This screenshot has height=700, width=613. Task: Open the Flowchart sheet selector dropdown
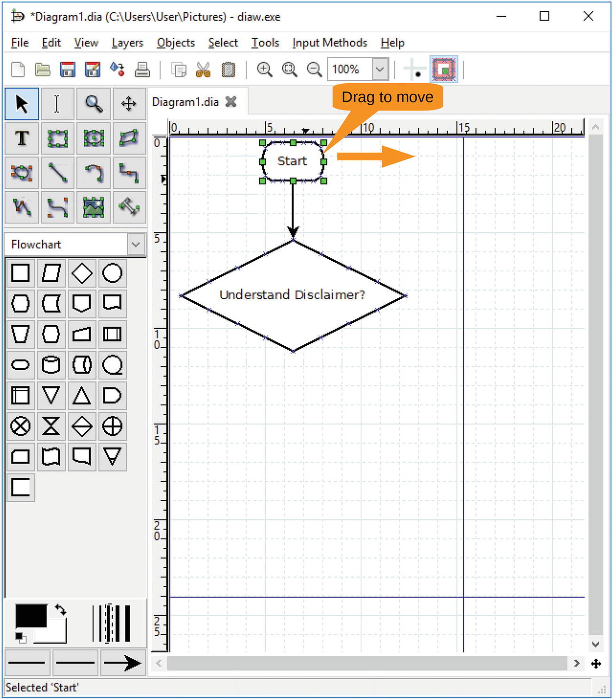pos(136,244)
